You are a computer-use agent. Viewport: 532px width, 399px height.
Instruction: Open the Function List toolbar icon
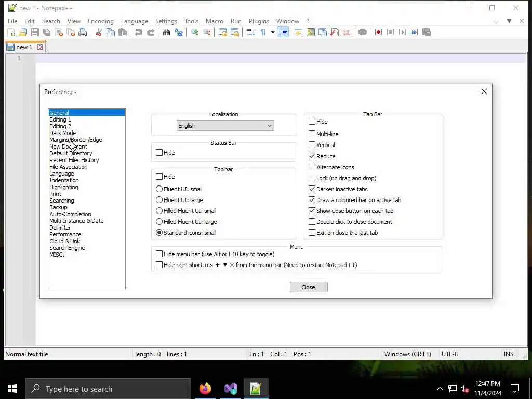point(335,32)
